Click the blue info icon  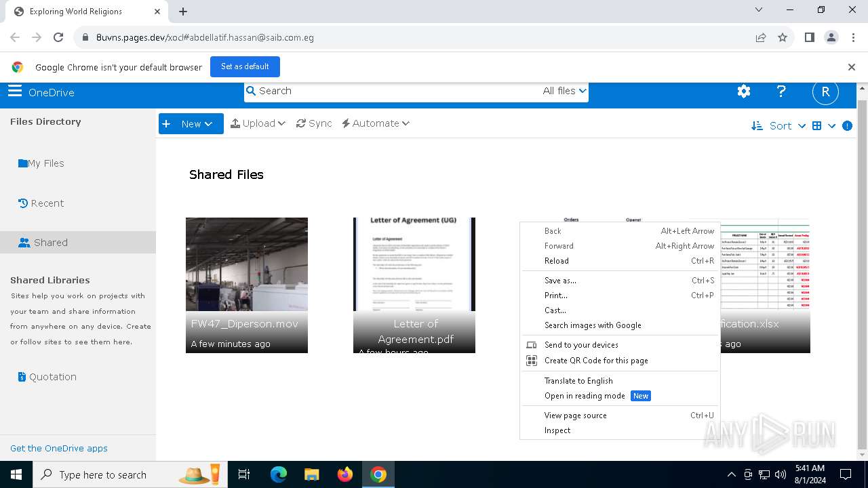click(847, 126)
